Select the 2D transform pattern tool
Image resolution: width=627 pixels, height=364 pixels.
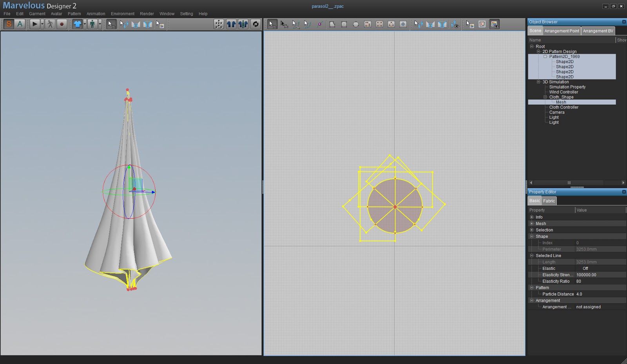[x=284, y=24]
